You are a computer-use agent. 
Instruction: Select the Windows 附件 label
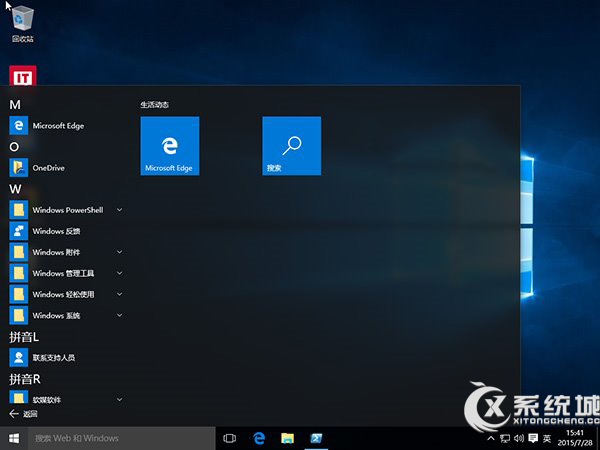pos(56,252)
